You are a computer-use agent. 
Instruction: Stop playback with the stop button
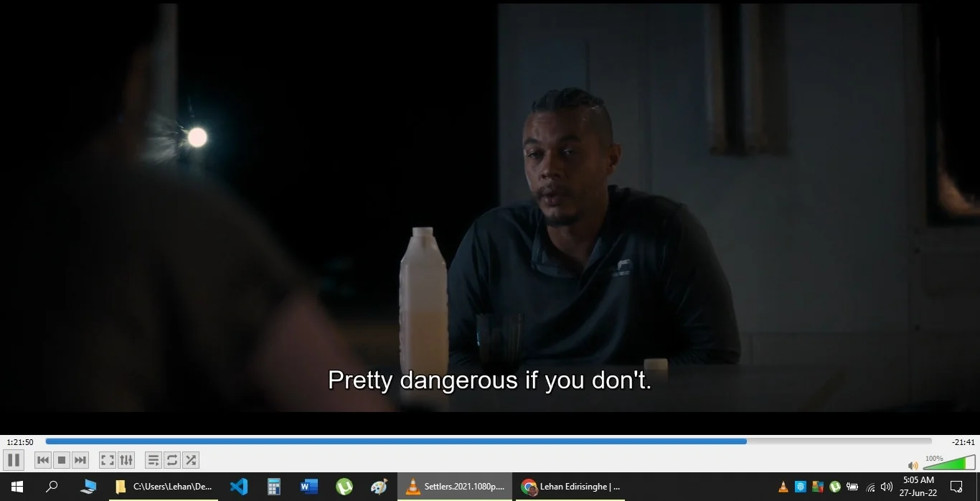coord(62,460)
